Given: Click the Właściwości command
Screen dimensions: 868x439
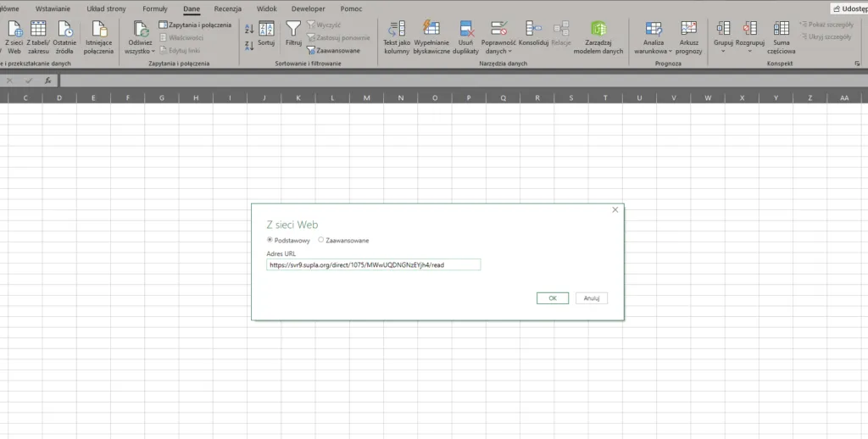Looking at the screenshot, I should (x=181, y=37).
